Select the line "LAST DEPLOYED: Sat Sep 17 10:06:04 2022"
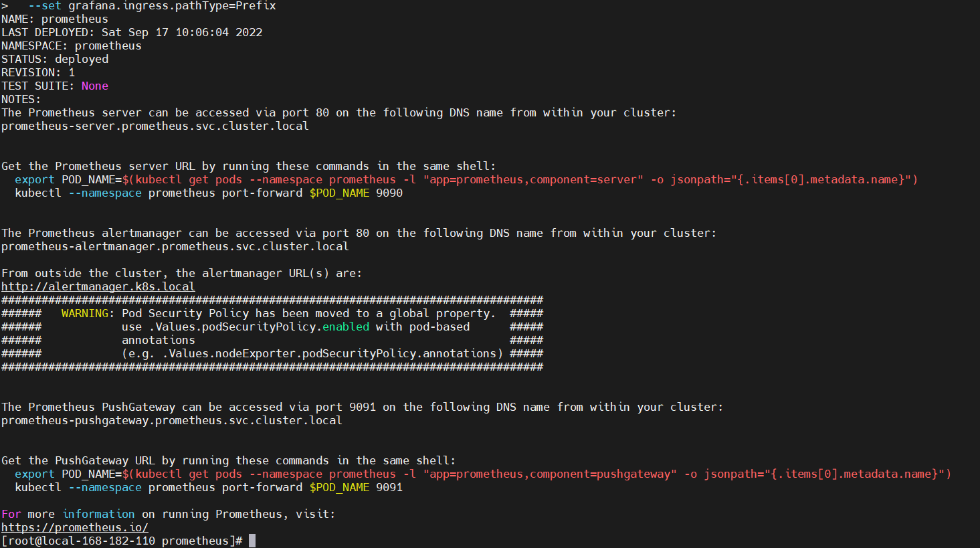 click(132, 32)
